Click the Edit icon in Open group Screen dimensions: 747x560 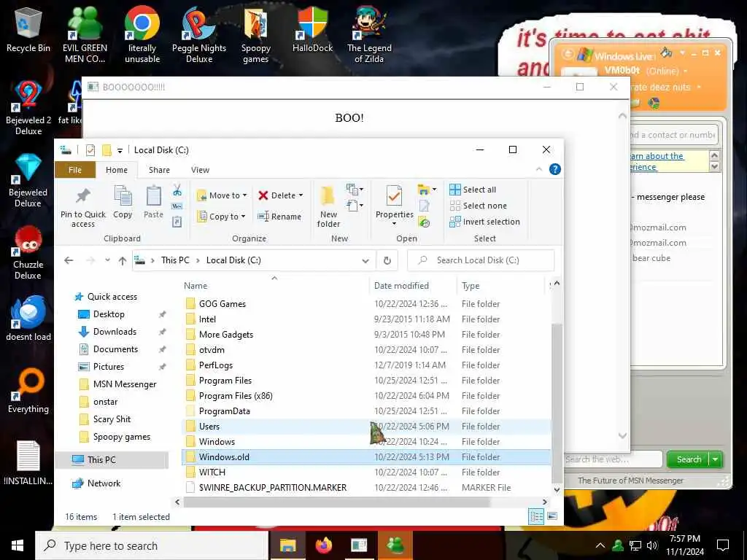coord(424,206)
